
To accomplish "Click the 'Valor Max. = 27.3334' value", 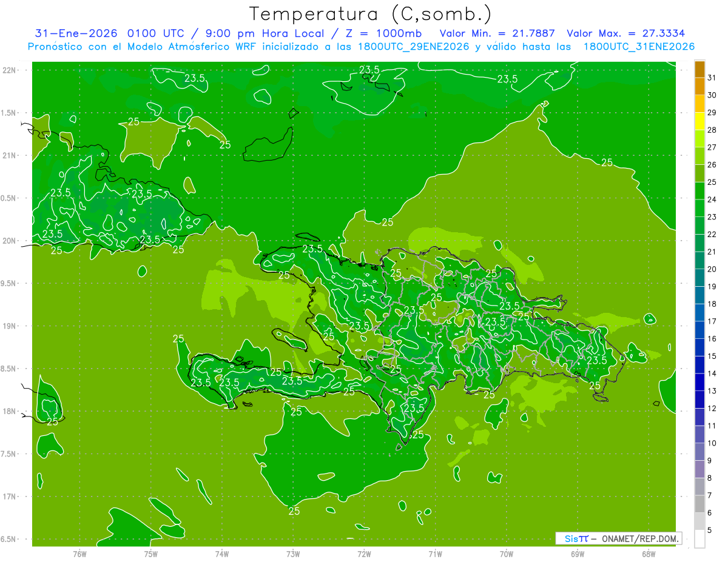I will tap(625, 33).
